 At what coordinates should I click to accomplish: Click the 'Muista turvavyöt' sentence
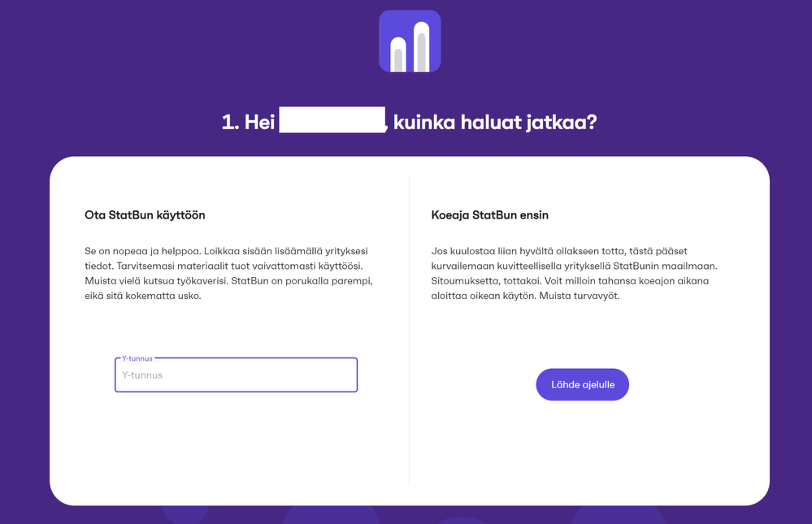pyautogui.click(x=590, y=295)
